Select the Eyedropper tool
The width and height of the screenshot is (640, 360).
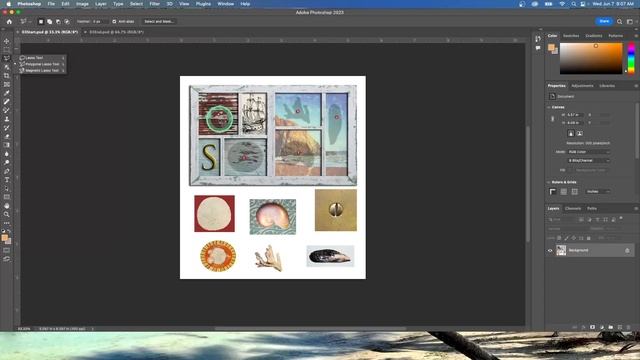[x=7, y=93]
